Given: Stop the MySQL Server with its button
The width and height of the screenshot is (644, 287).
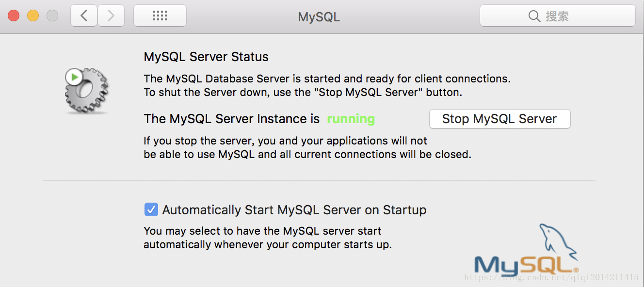Looking at the screenshot, I should coord(499,119).
